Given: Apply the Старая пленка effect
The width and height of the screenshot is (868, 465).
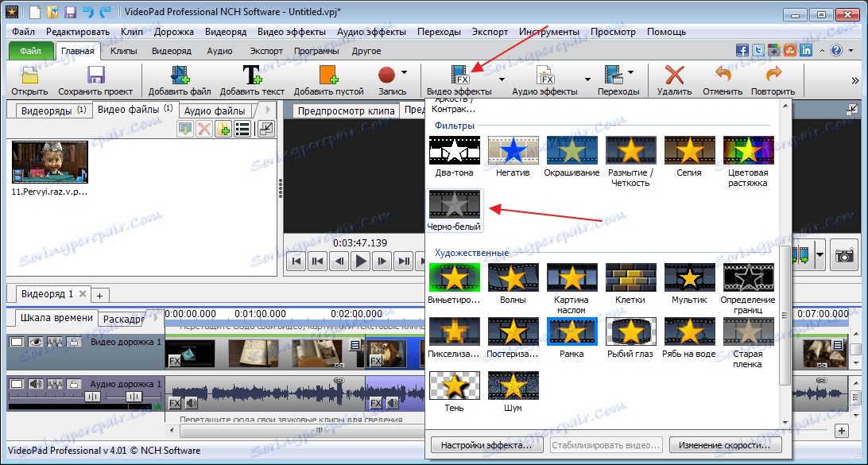Looking at the screenshot, I should (748, 343).
